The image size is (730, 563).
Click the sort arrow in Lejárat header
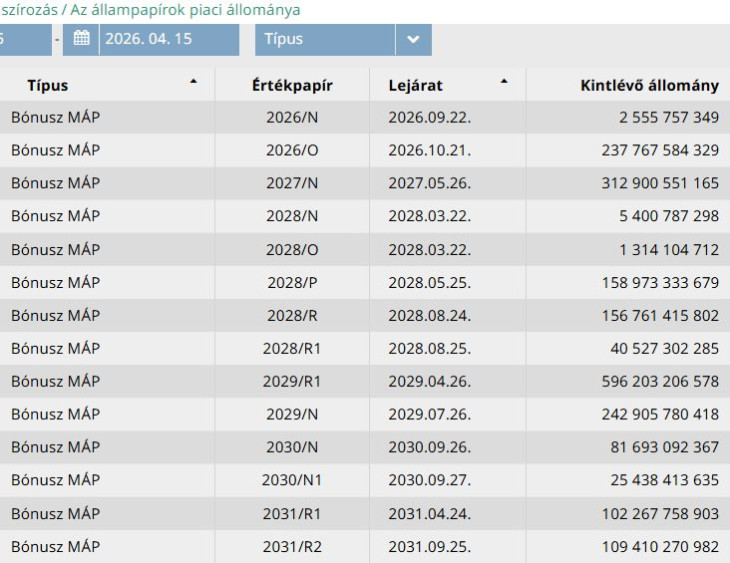click(x=504, y=81)
